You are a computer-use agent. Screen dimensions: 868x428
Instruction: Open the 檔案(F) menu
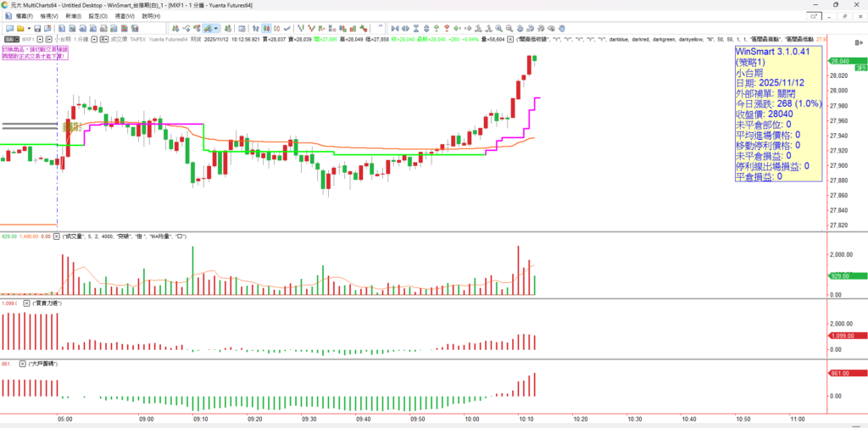pos(19,16)
